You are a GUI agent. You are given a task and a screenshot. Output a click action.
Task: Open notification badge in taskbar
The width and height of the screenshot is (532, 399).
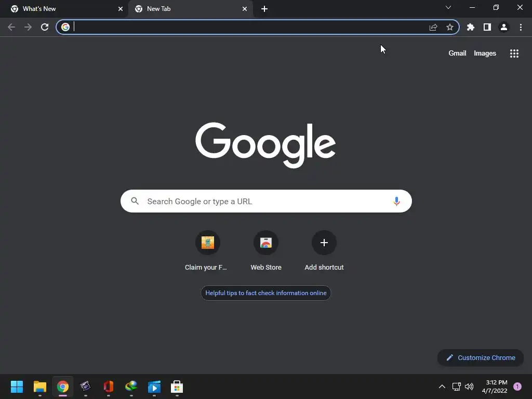click(x=517, y=387)
